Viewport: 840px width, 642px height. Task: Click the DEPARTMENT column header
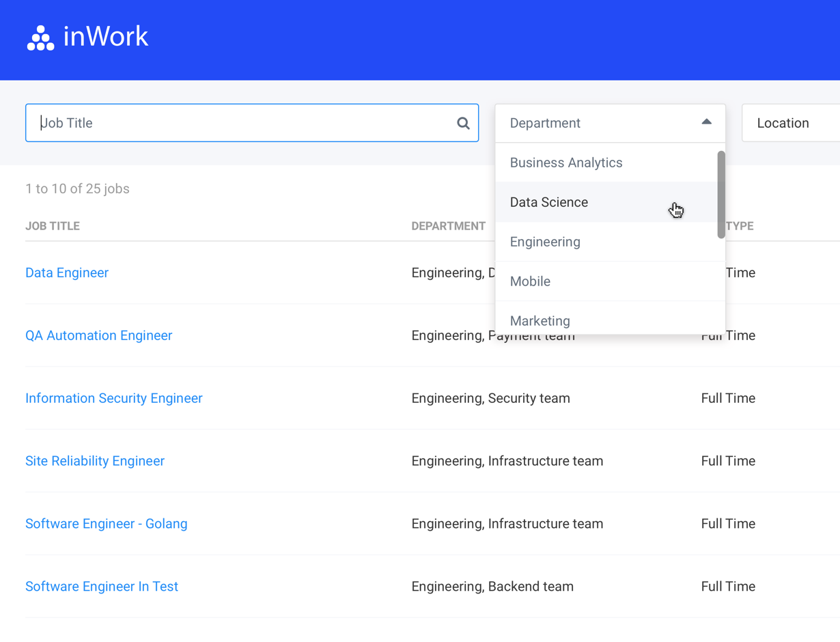click(449, 225)
